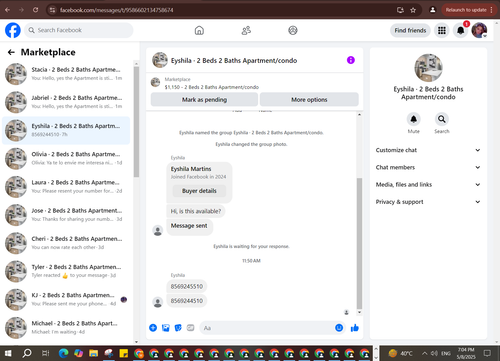
Task: Open the Facebook home icon
Action: tap(199, 30)
